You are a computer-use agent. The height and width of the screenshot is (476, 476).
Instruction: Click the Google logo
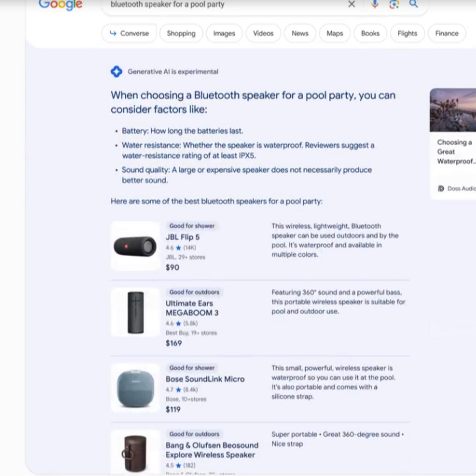(61, 5)
